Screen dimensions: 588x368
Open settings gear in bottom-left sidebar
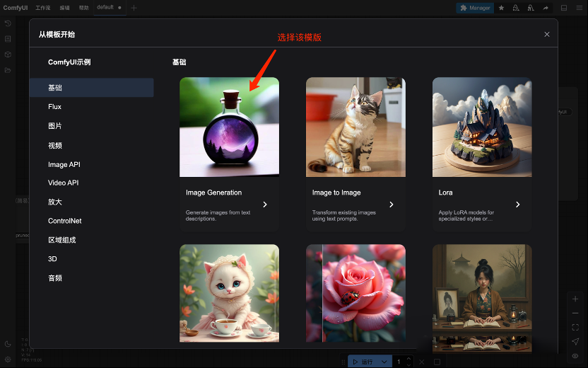tap(8, 360)
